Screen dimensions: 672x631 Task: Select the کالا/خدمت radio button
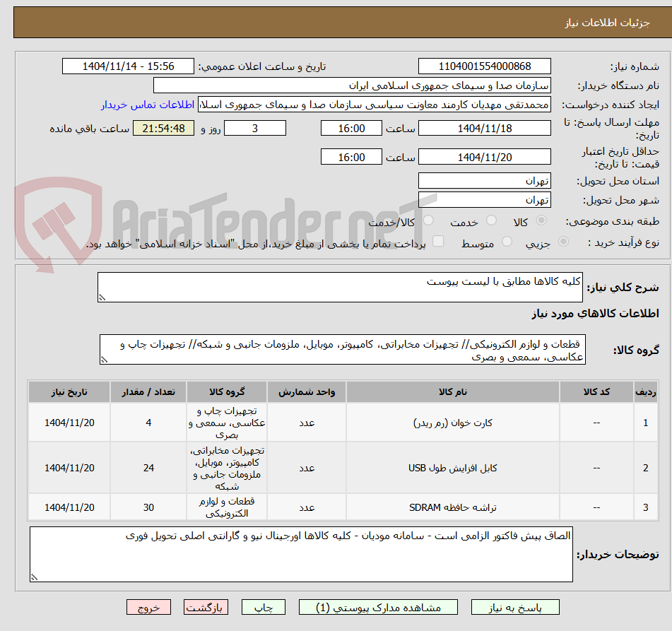point(428,220)
